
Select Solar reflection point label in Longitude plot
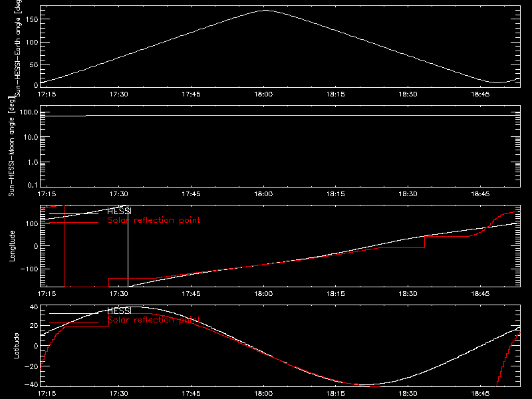pyautogui.click(x=154, y=220)
